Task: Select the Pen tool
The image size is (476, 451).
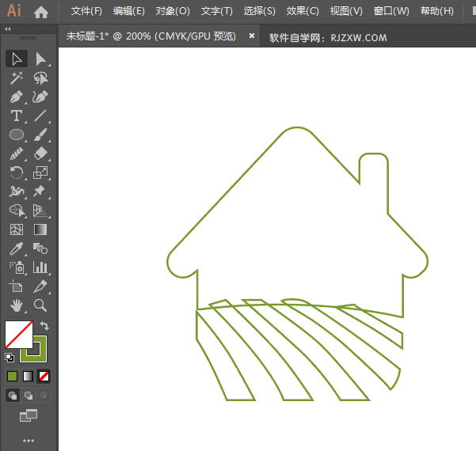Action: click(x=17, y=97)
